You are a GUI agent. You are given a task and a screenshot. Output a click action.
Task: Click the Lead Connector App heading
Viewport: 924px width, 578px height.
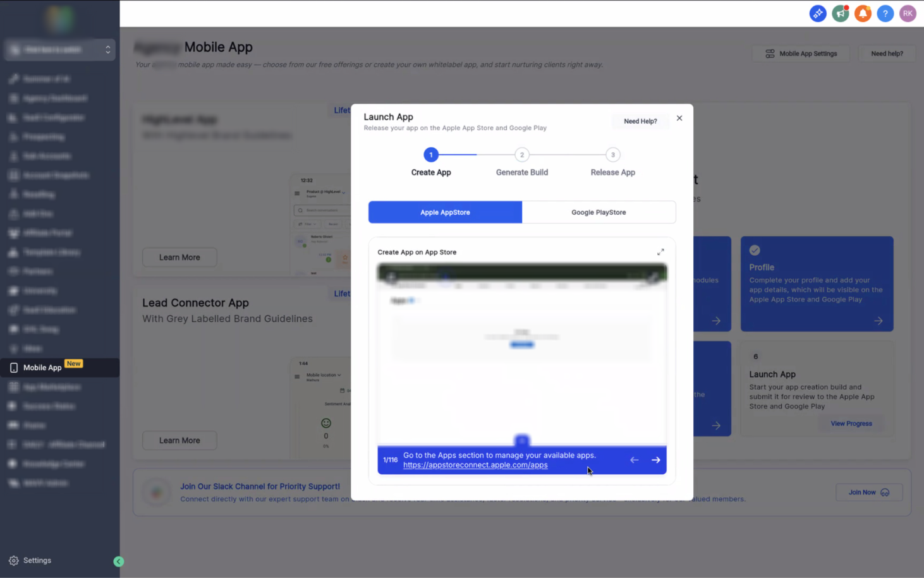pos(195,303)
